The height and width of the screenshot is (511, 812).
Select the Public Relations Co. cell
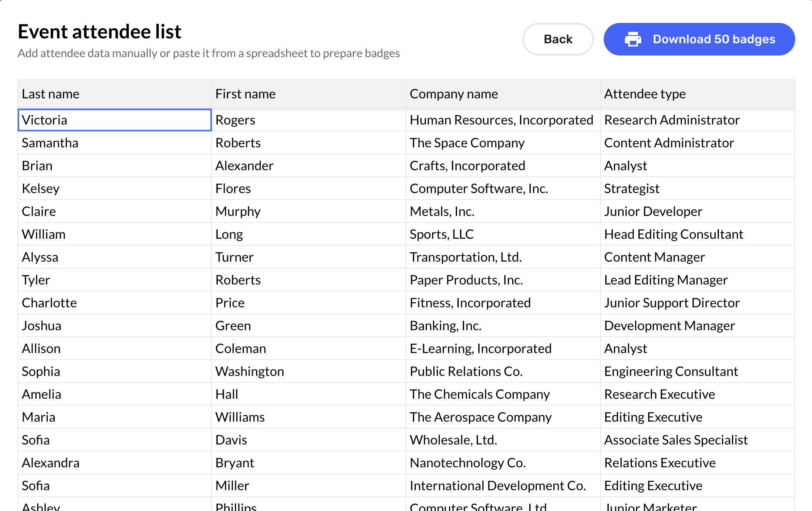coord(503,371)
